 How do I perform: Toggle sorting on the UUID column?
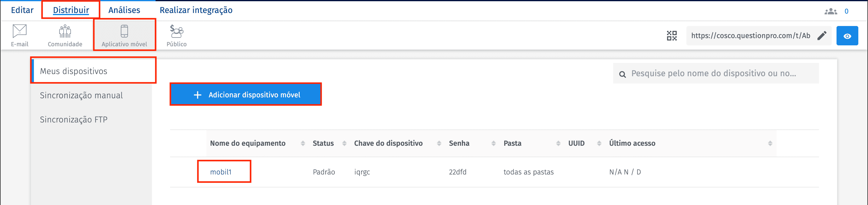(600, 143)
